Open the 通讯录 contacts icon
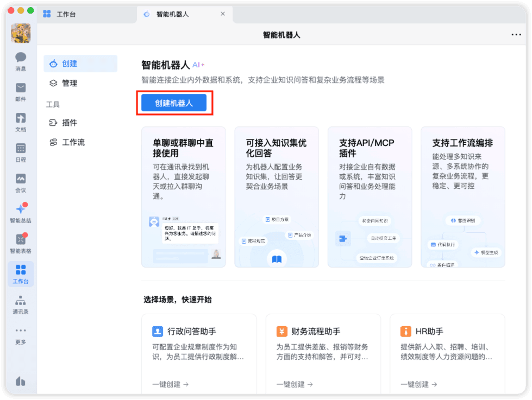Viewport: 532px width, 400px height. coord(20,304)
